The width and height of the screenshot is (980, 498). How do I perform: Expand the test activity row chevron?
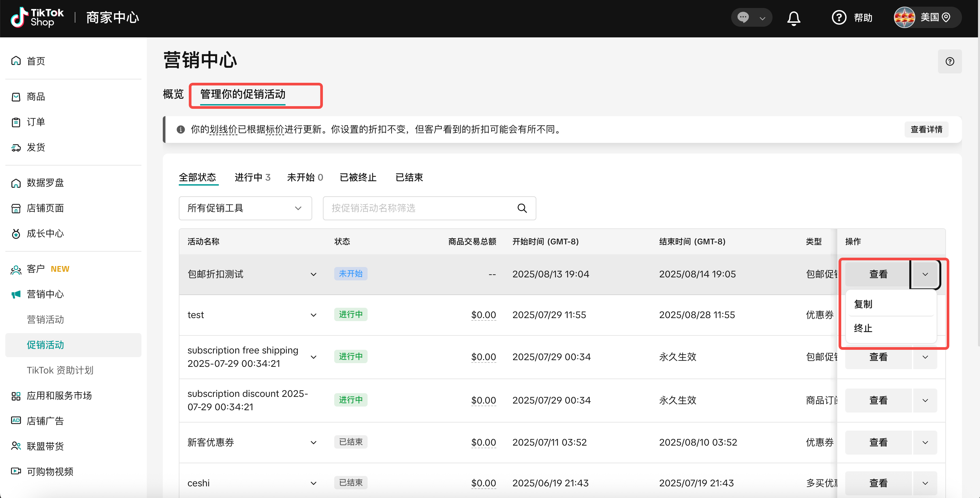click(x=314, y=315)
